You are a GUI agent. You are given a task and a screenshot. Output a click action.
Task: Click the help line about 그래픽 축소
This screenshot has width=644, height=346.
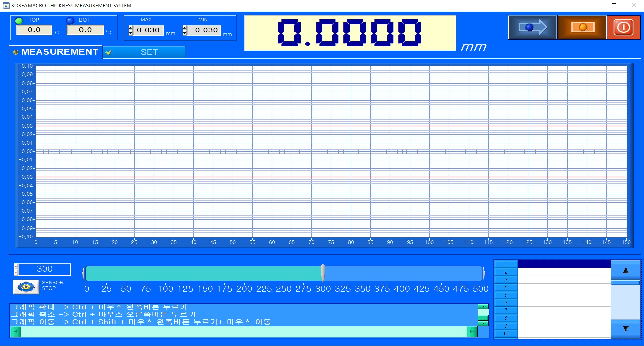point(103,314)
